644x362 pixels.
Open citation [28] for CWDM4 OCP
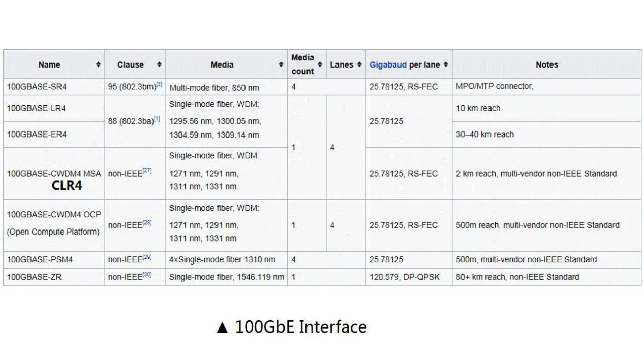[147, 223]
